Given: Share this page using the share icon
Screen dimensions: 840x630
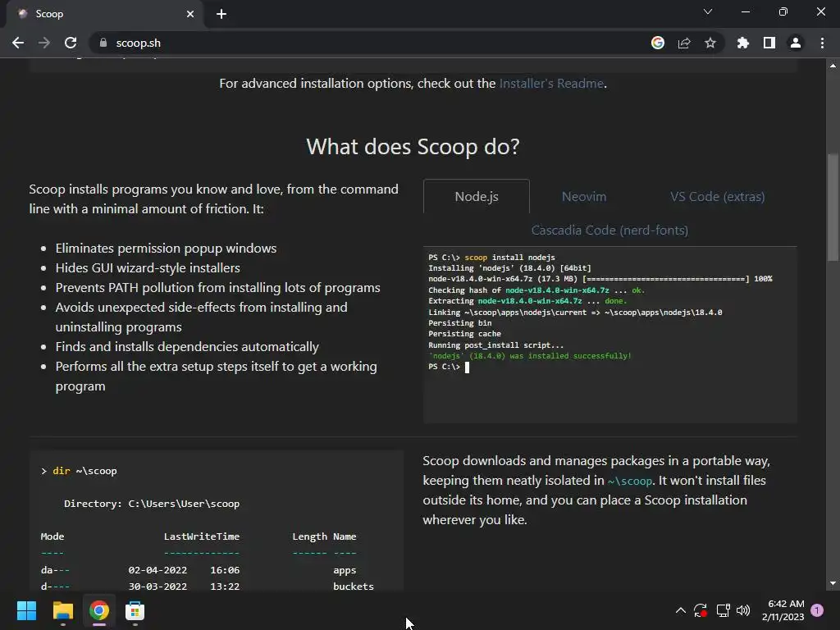Looking at the screenshot, I should pos(684,43).
